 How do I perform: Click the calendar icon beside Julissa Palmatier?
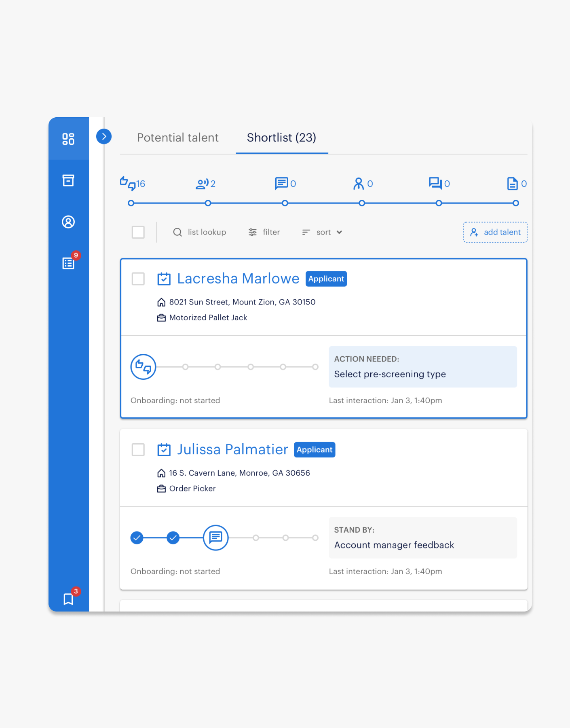pos(164,450)
